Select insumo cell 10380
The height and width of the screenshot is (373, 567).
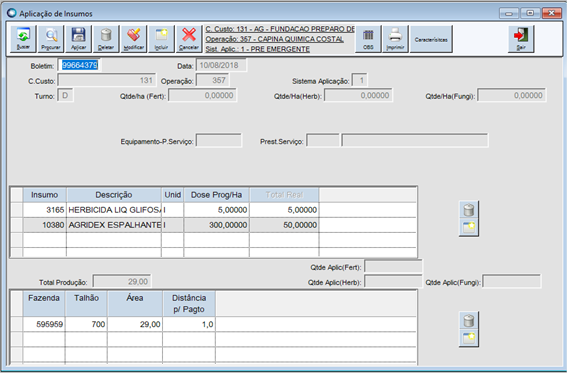44,225
